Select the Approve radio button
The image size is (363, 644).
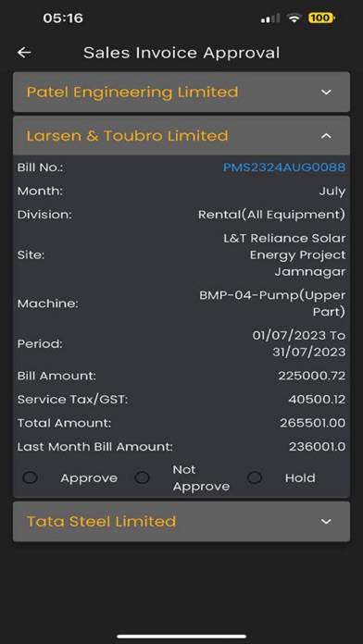coord(30,477)
